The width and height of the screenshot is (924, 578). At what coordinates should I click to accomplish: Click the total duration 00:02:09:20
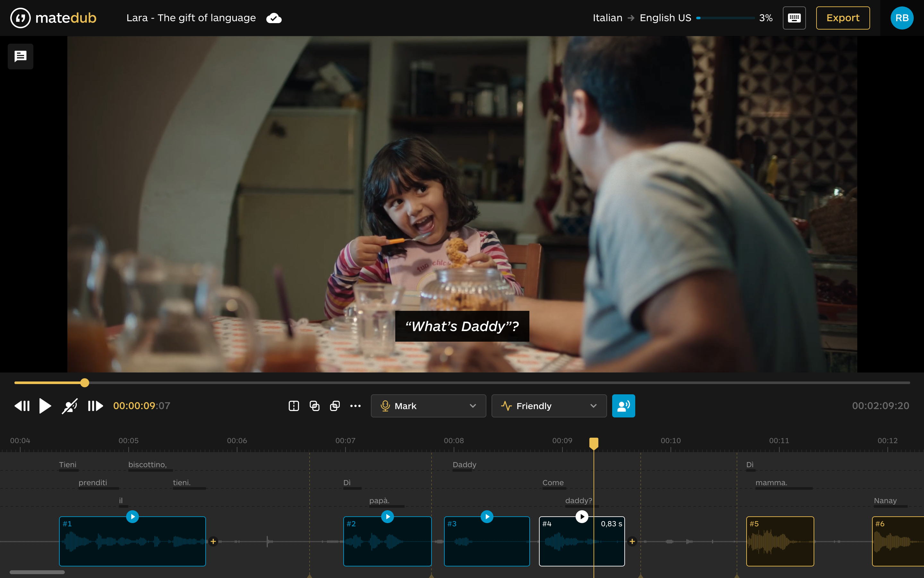click(x=880, y=406)
